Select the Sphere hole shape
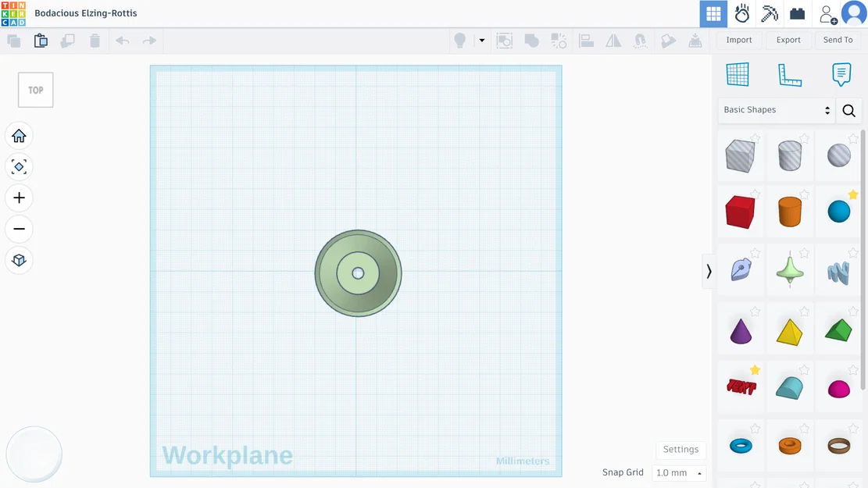 [x=838, y=156]
